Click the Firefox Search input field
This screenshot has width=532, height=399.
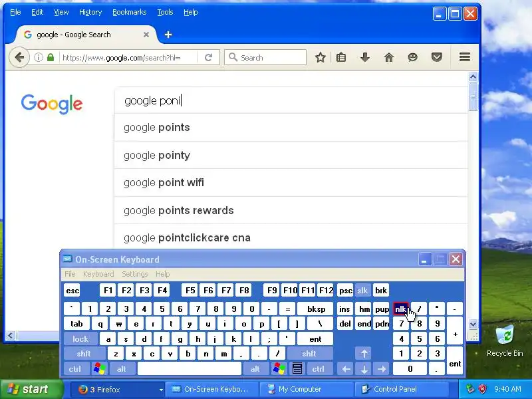[x=265, y=57]
